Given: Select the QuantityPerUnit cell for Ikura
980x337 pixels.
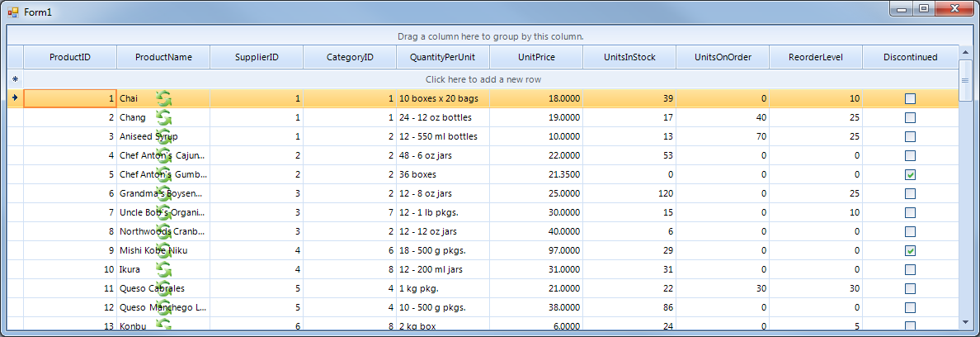Looking at the screenshot, I should (x=443, y=270).
